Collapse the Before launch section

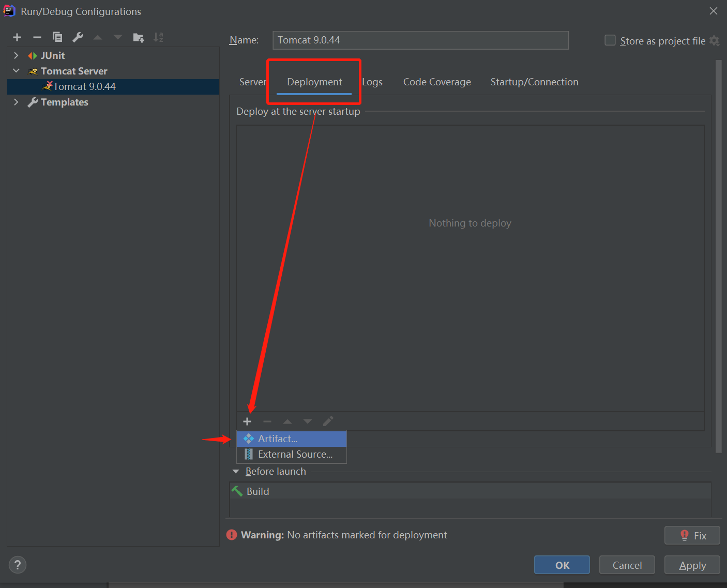coord(236,471)
